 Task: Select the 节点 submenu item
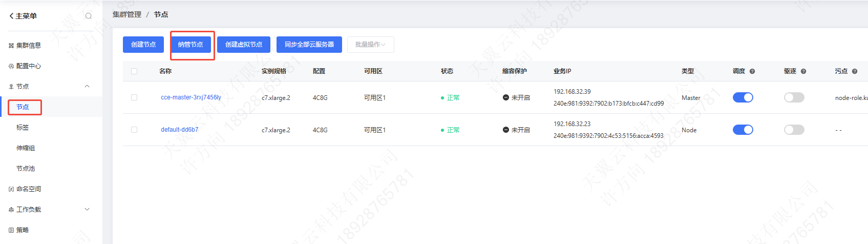tap(23, 107)
